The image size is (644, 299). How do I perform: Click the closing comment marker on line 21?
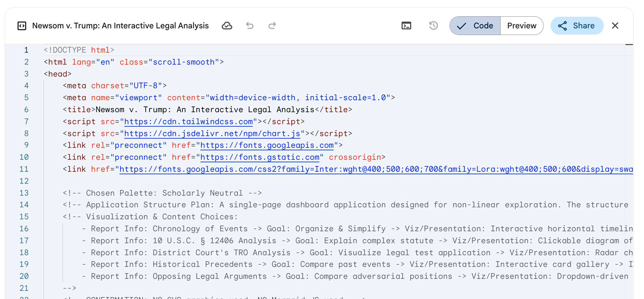[70, 288]
